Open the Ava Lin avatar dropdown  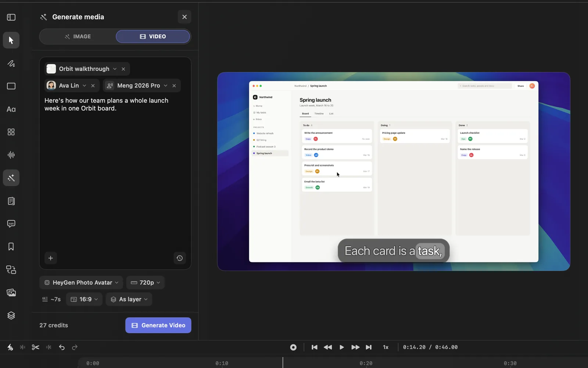[x=85, y=85]
